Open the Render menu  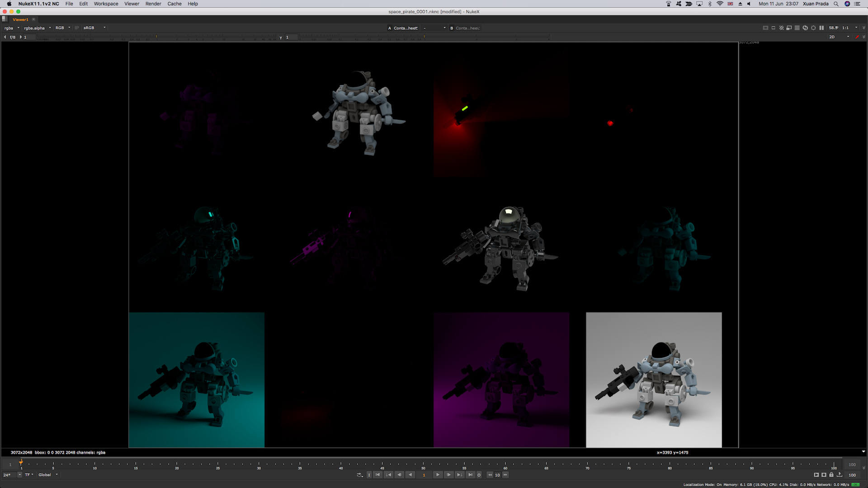pyautogui.click(x=153, y=4)
